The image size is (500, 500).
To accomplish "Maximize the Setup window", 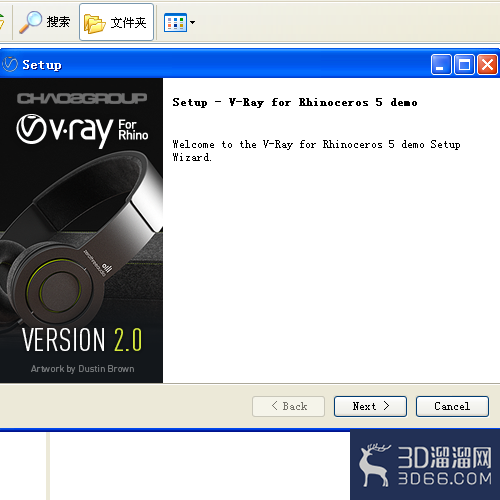I will coord(464,65).
